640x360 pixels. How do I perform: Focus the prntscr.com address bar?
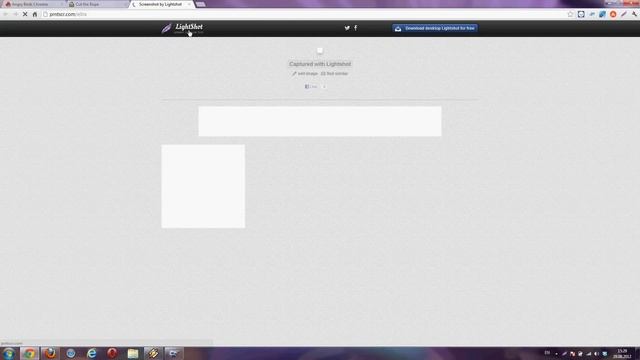click(x=304, y=14)
